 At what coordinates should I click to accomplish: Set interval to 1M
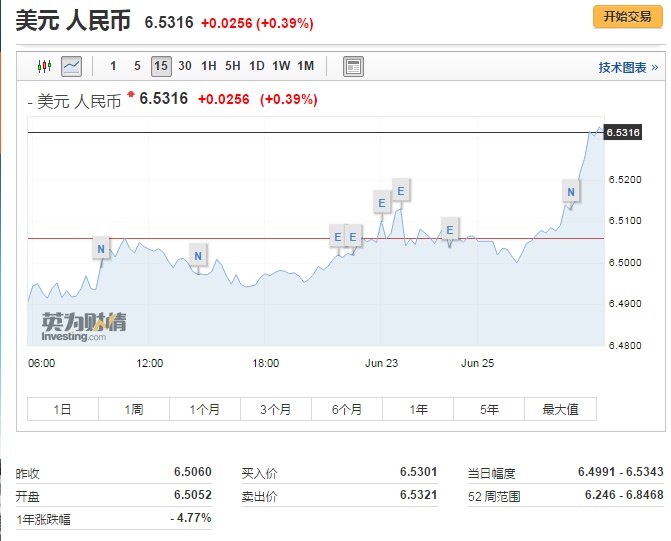tap(305, 66)
